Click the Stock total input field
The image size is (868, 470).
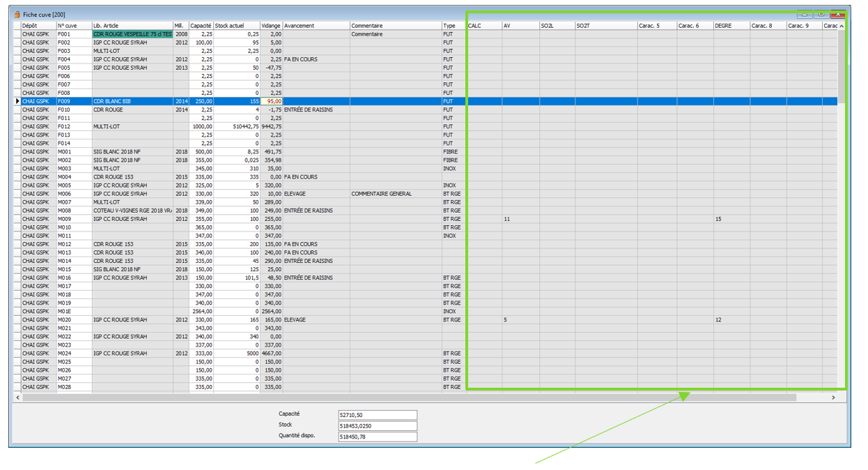(x=377, y=426)
